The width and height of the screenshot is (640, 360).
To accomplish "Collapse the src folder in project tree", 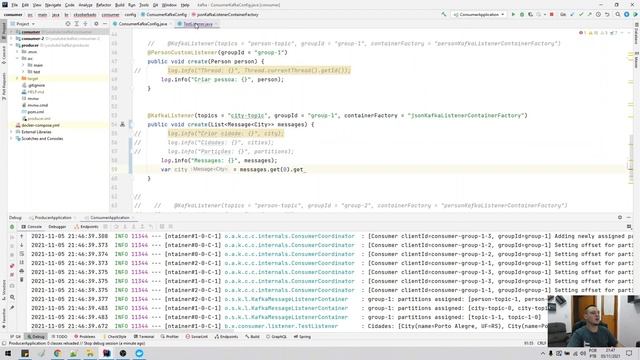I will point(18,58).
